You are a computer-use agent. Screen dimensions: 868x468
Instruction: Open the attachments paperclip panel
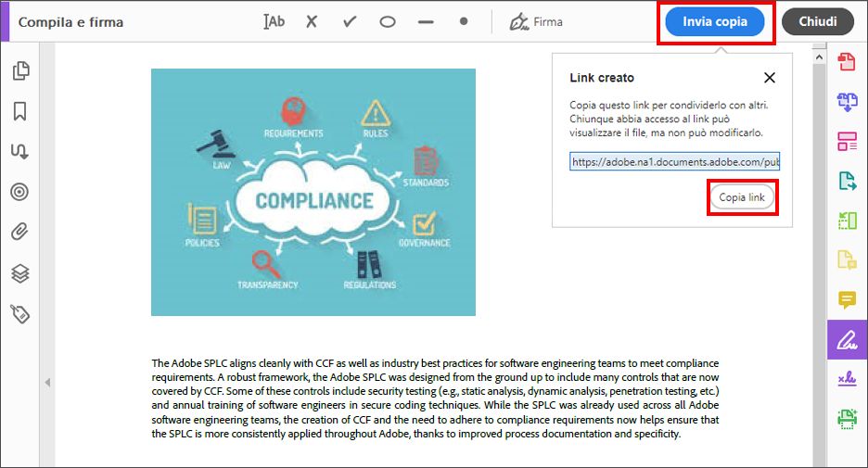(19, 232)
